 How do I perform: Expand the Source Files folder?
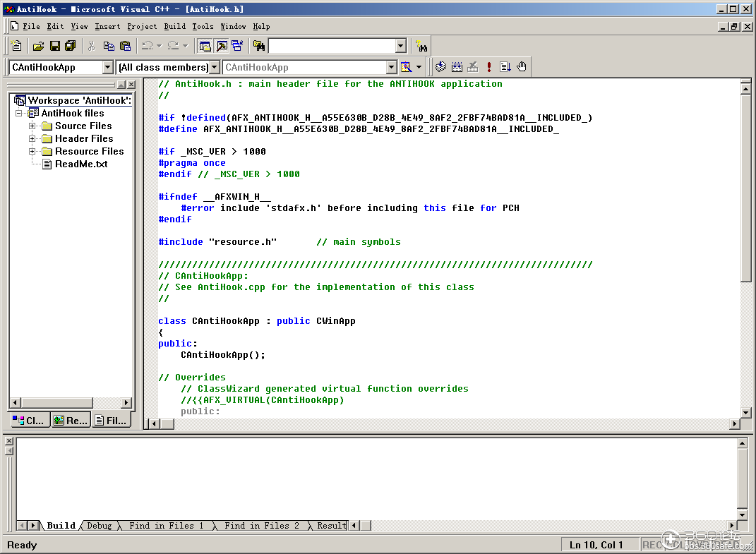(32, 126)
